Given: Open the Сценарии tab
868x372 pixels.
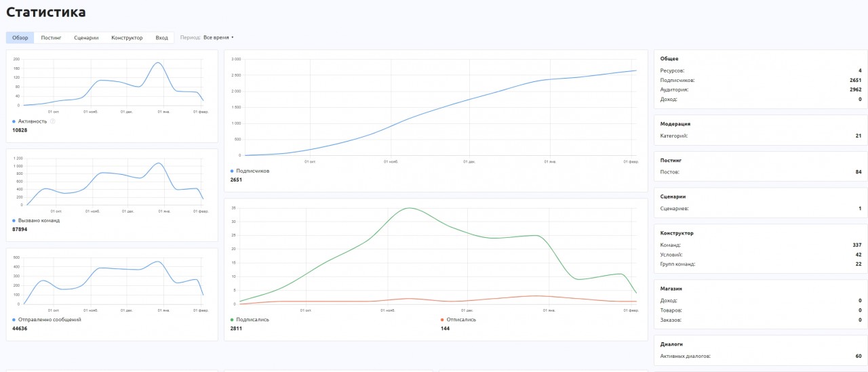Looking at the screenshot, I should [x=86, y=38].
